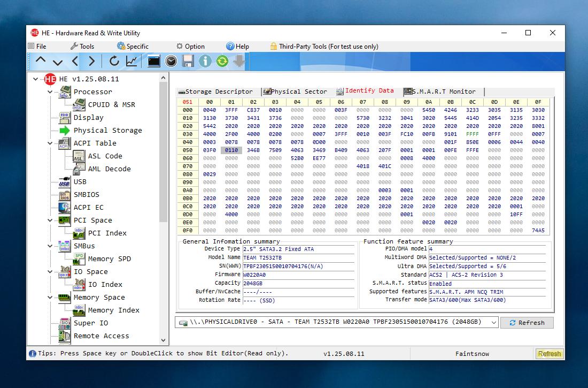Click the green circular update arrows icon

222,61
